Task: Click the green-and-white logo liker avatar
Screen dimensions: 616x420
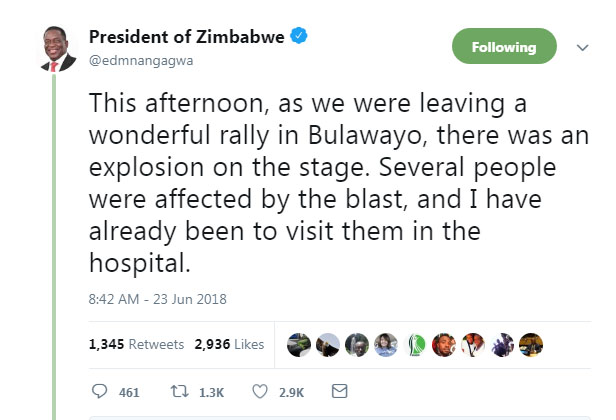Action: [x=415, y=344]
